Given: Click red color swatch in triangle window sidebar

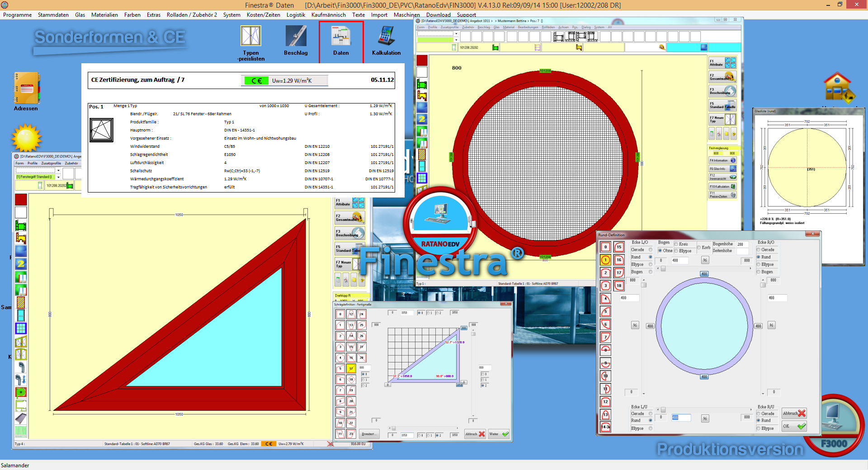Looking at the screenshot, I should (x=21, y=199).
